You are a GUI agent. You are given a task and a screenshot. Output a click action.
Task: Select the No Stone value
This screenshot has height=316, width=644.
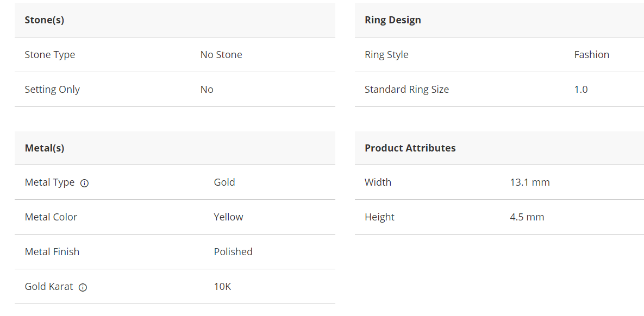[x=221, y=55]
